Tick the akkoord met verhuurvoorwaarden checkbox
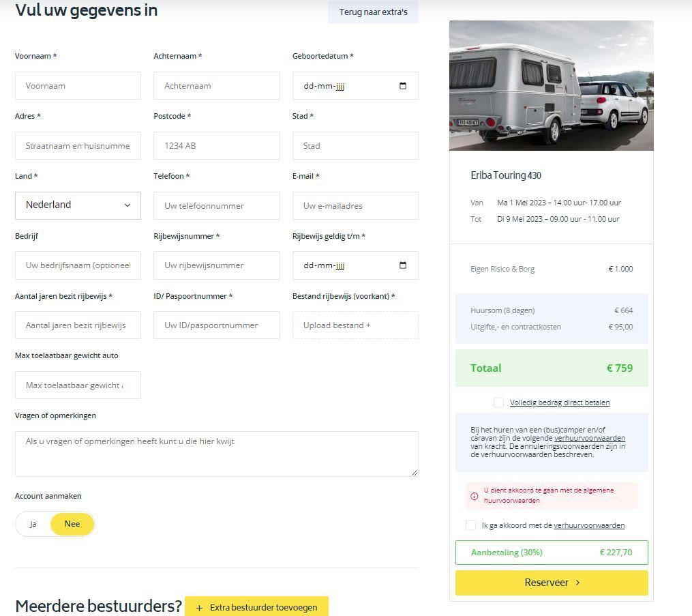 point(470,525)
